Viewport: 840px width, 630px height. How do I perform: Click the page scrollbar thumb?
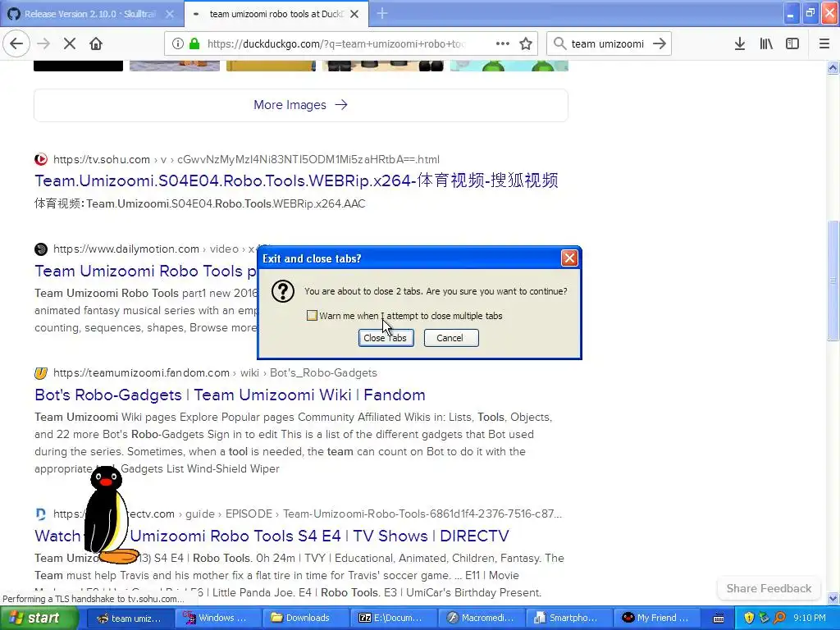click(x=833, y=280)
